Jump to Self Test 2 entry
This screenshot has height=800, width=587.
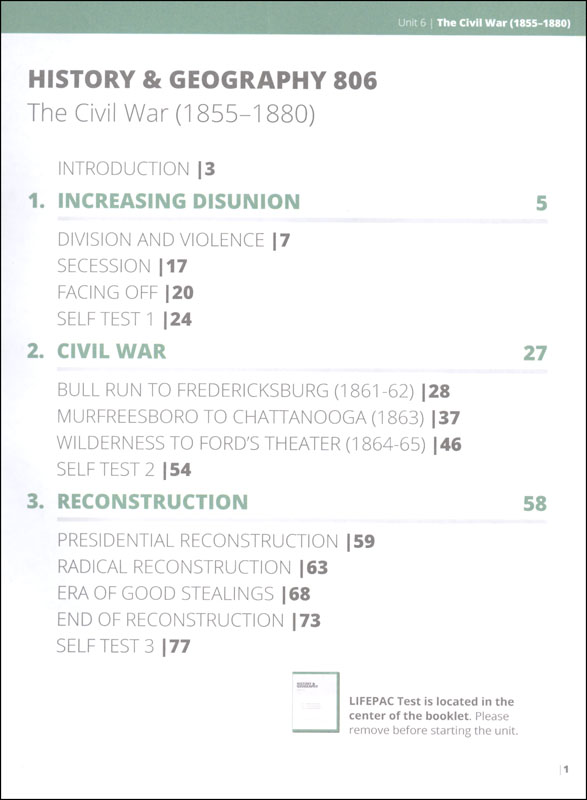[124, 469]
